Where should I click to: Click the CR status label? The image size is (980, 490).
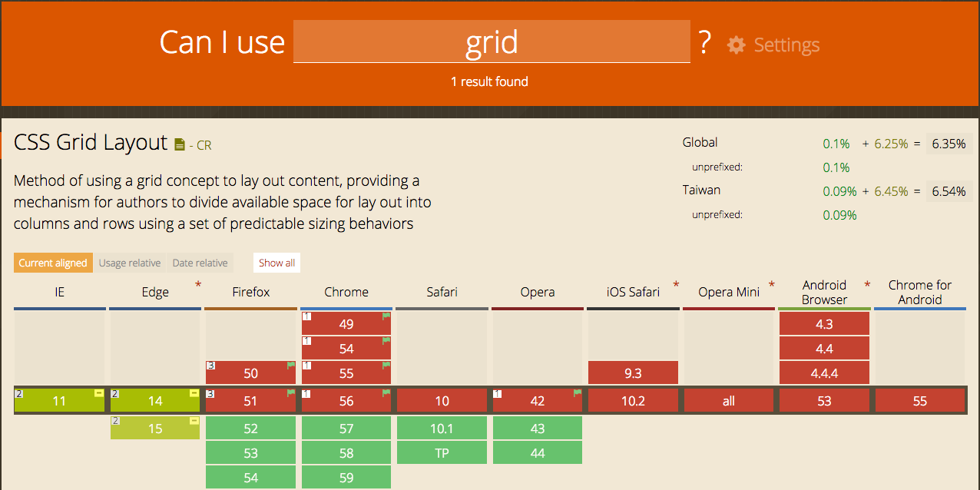point(204,145)
